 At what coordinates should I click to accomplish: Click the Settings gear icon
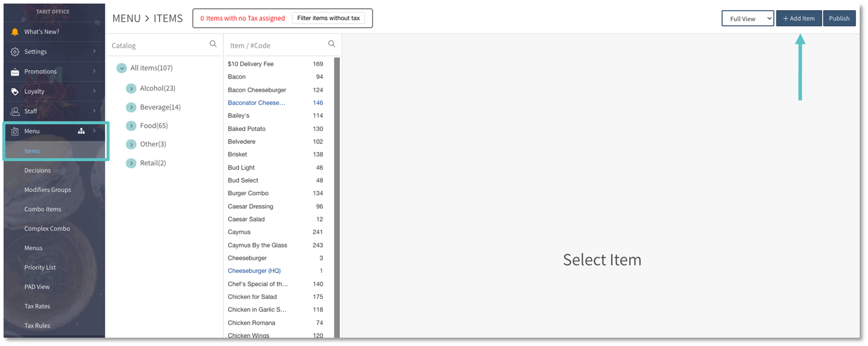[15, 52]
